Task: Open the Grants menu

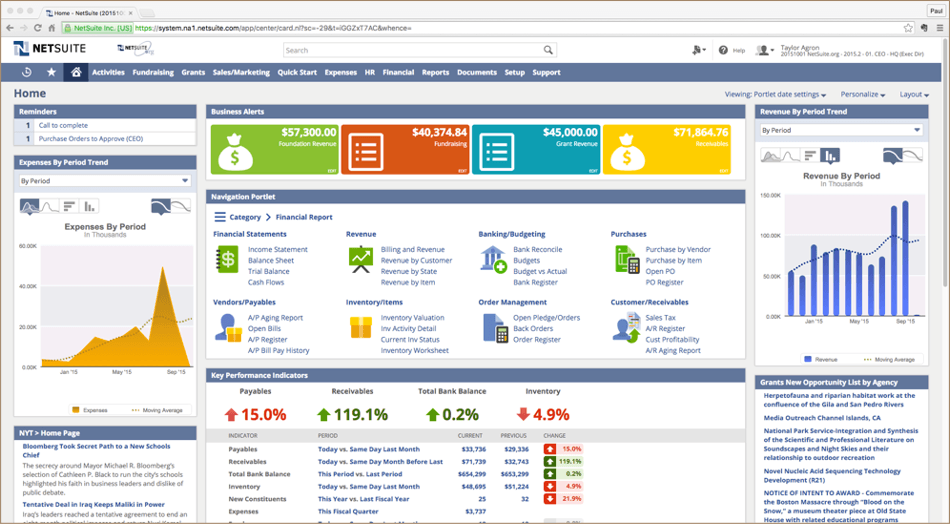Action: 193,72
